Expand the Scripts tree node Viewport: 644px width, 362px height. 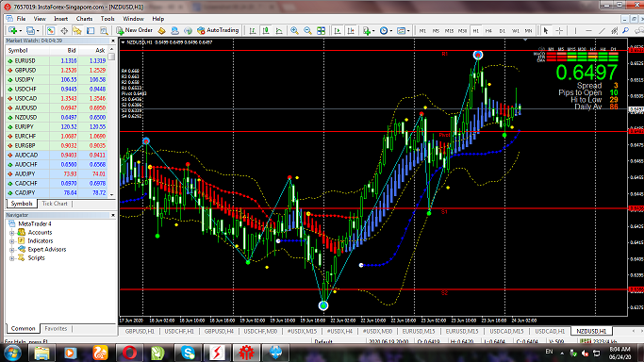click(x=12, y=258)
